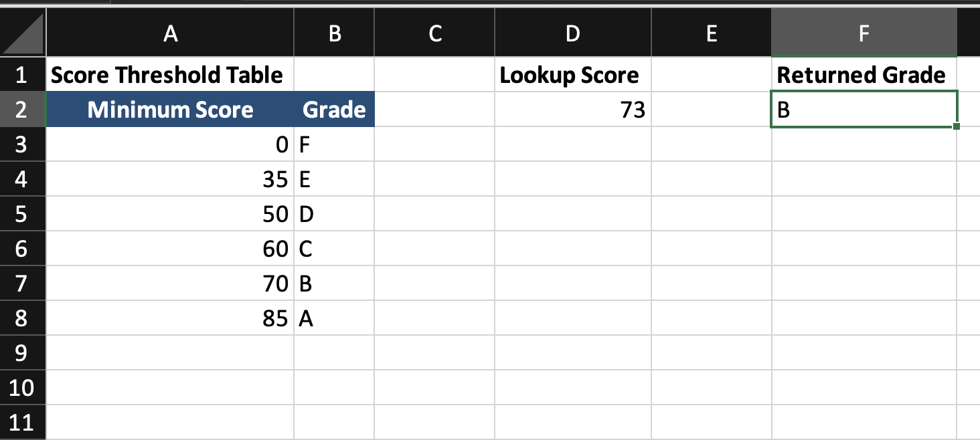The image size is (980, 440).
Task: Select column A header
Action: click(170, 33)
